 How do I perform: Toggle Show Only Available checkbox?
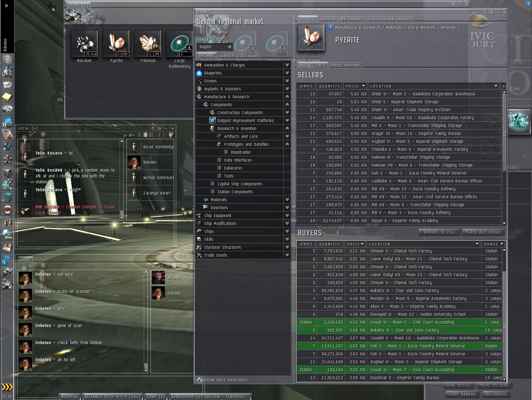click(x=200, y=380)
